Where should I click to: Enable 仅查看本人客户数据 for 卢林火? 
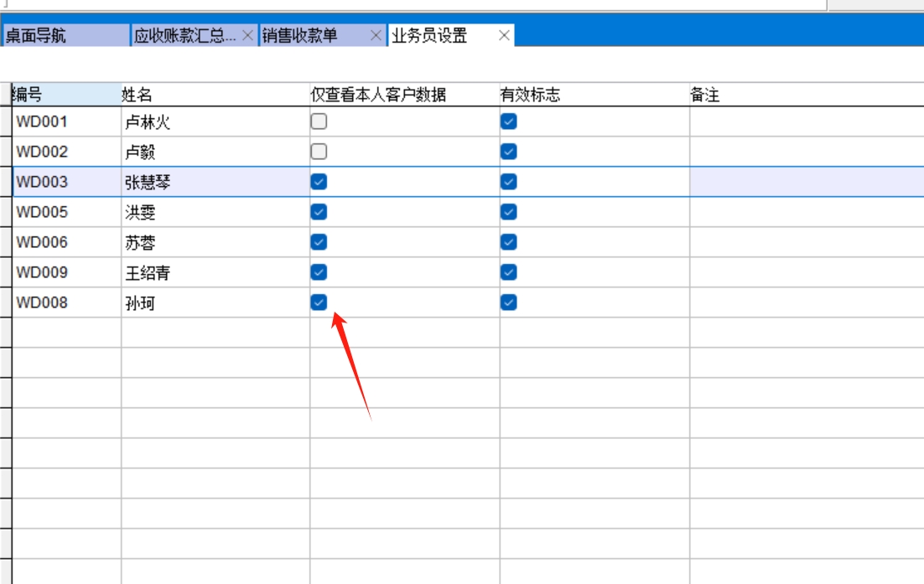click(319, 121)
